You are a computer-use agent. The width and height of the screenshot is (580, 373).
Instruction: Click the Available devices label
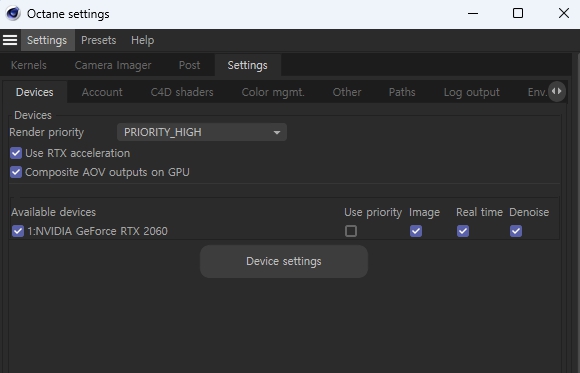click(53, 212)
